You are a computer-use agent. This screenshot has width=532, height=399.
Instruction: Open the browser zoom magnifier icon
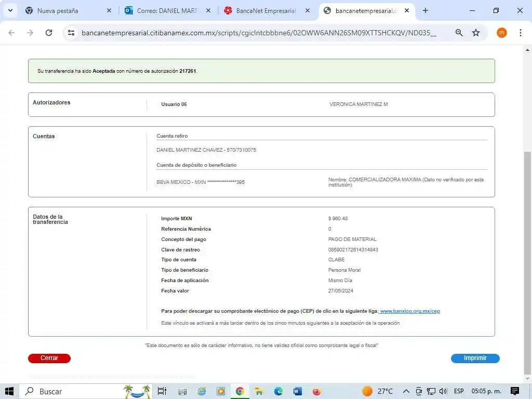[459, 33]
